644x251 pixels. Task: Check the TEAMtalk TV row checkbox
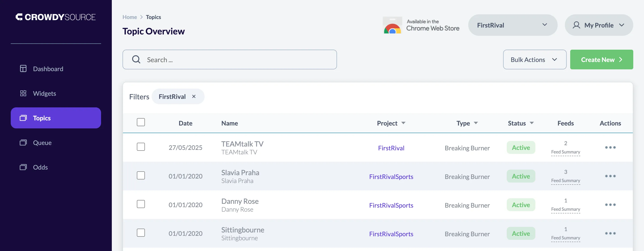pyautogui.click(x=141, y=147)
